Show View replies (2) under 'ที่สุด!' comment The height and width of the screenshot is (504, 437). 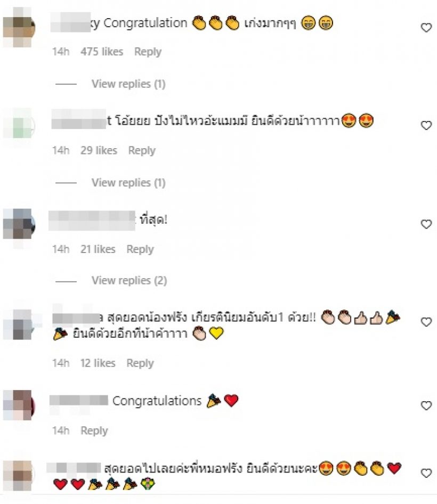pos(129,281)
